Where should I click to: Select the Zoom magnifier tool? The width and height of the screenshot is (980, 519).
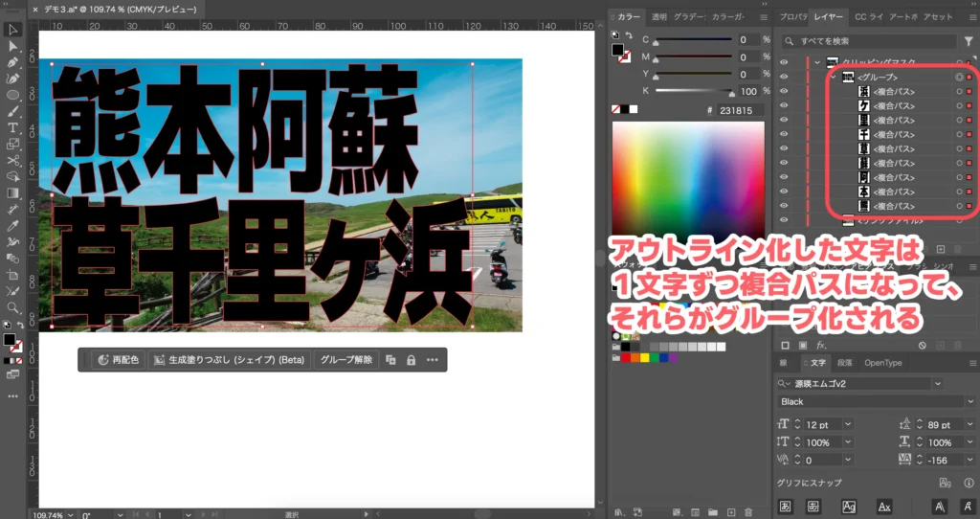pyautogui.click(x=13, y=307)
